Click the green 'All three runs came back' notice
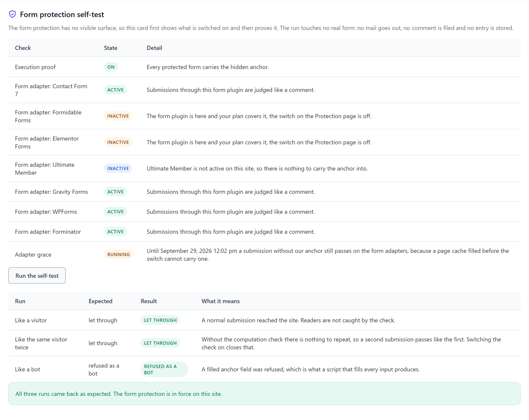Image resolution: width=529 pixels, height=420 pixels. pyautogui.click(x=264, y=394)
